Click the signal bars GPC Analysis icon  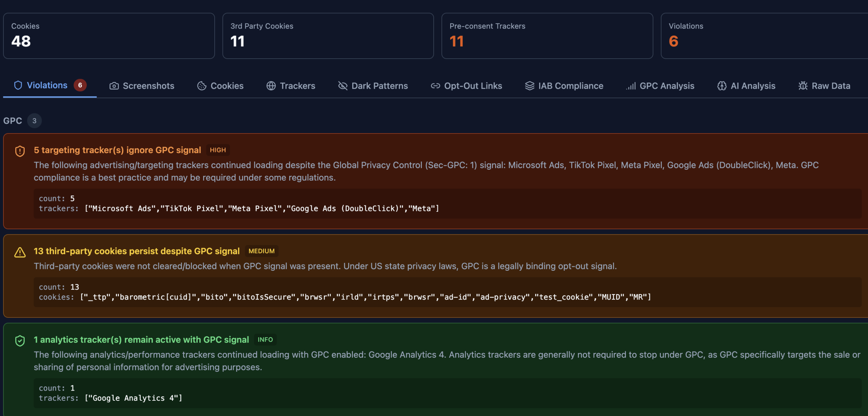(631, 86)
